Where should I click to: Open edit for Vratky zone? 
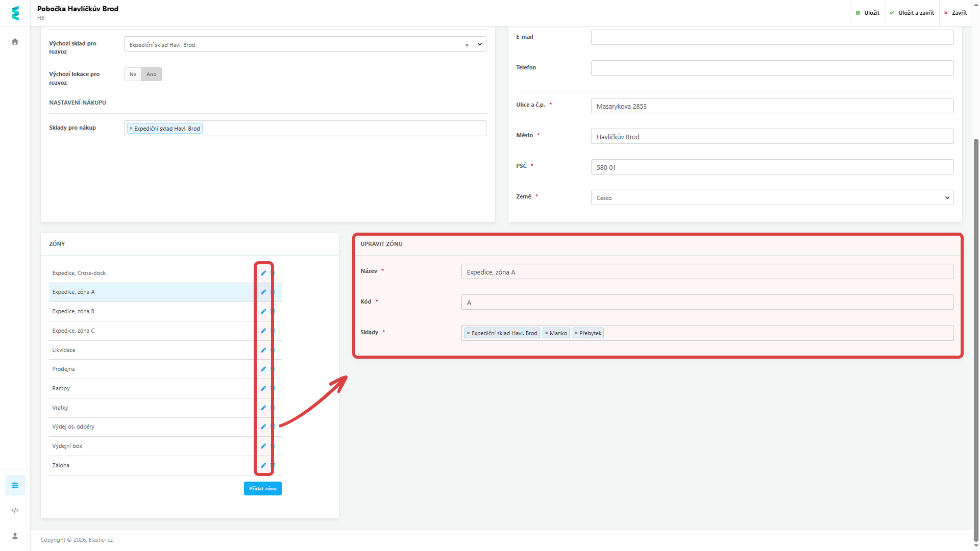tap(263, 408)
